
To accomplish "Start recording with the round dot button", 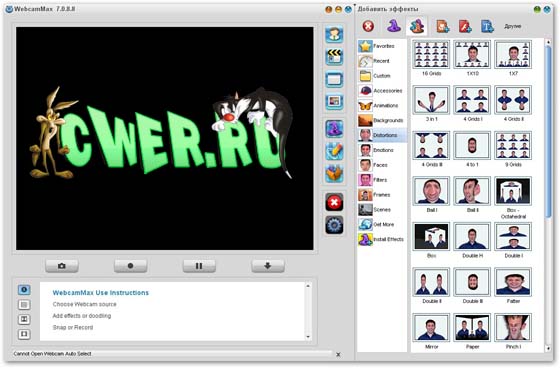I will [x=130, y=266].
